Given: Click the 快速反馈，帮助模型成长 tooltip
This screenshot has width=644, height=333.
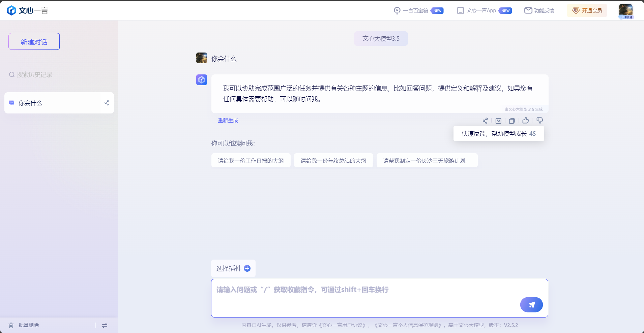Looking at the screenshot, I should (x=499, y=134).
